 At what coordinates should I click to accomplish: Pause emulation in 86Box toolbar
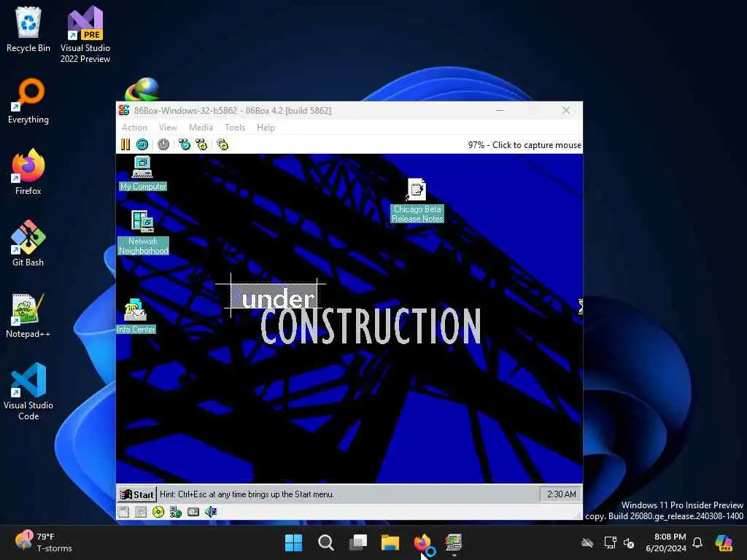coord(125,144)
